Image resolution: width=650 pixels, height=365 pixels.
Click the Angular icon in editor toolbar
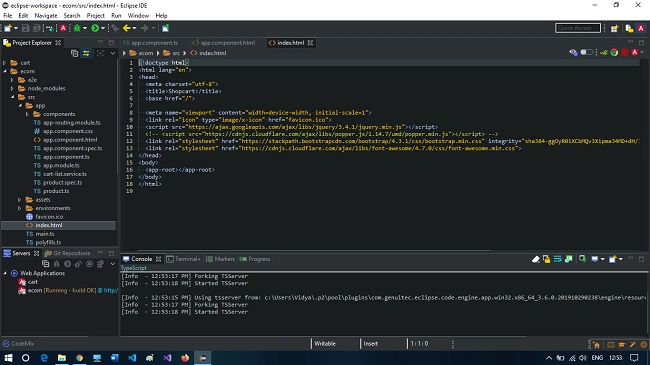635,52
